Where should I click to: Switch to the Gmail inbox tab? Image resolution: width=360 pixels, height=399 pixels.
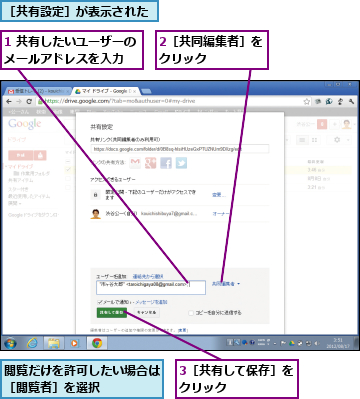click(37, 91)
